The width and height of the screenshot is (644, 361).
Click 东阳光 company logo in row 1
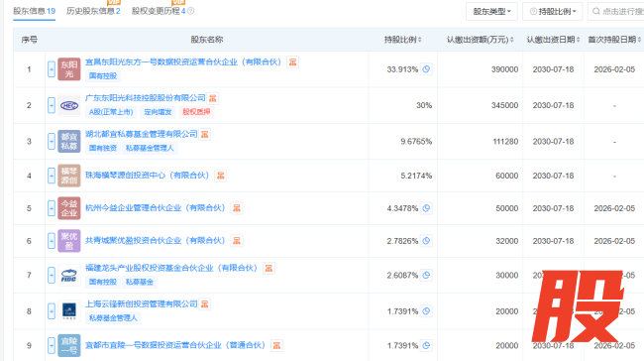pyautogui.click(x=69, y=69)
